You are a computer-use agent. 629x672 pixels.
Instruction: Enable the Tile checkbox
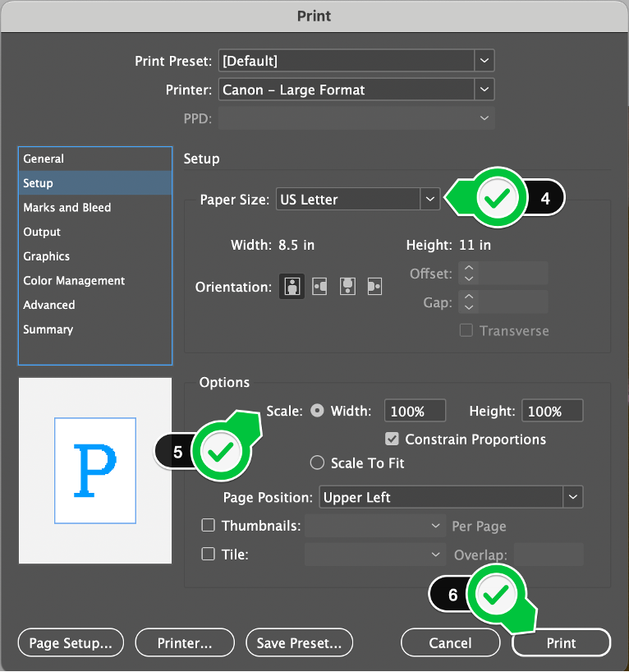point(209,554)
